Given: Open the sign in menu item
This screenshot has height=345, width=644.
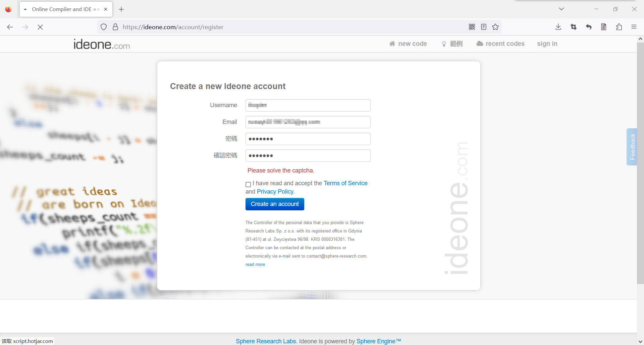Looking at the screenshot, I should click(547, 44).
